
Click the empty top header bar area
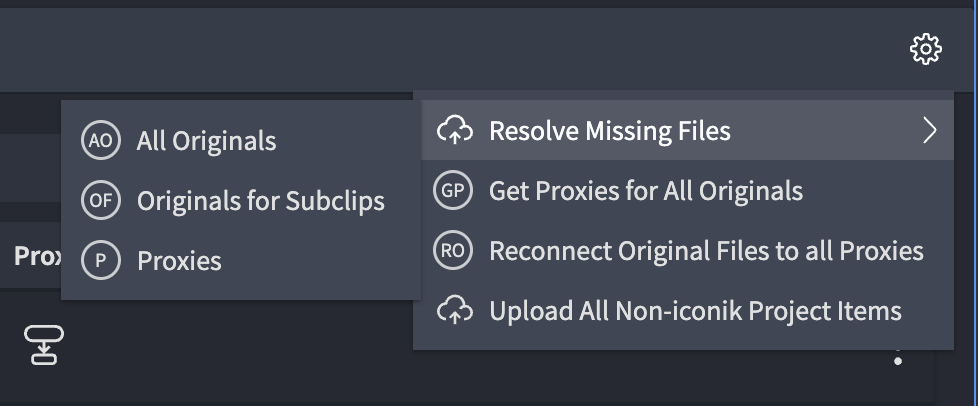click(450, 48)
